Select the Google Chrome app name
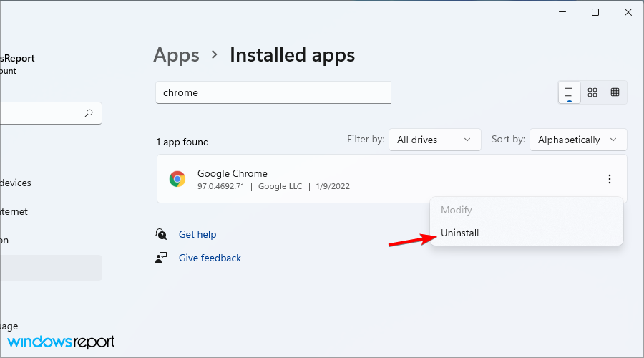Image resolution: width=644 pixels, height=358 pixels. [x=233, y=173]
